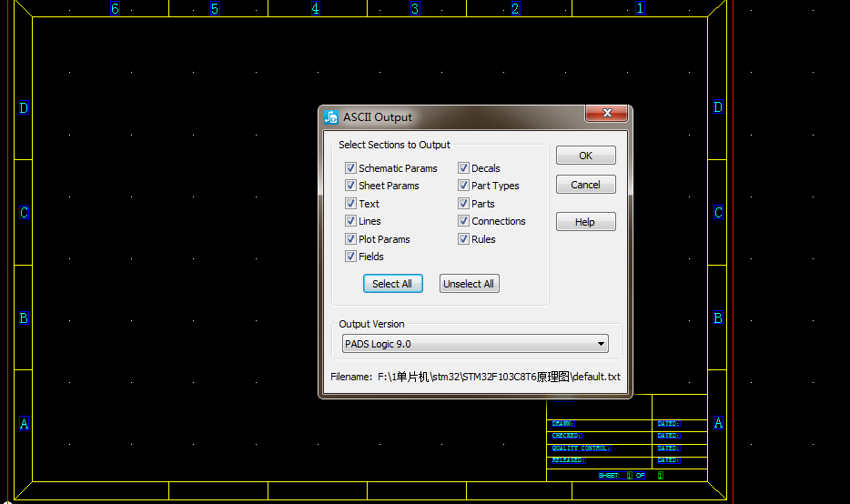Image resolution: width=850 pixels, height=504 pixels.
Task: Close the ASCII Output dialog
Action: tap(607, 113)
